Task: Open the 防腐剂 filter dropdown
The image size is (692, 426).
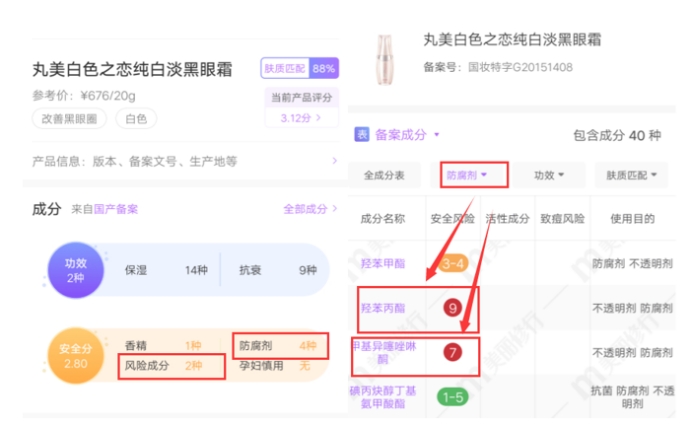Action: (x=466, y=175)
